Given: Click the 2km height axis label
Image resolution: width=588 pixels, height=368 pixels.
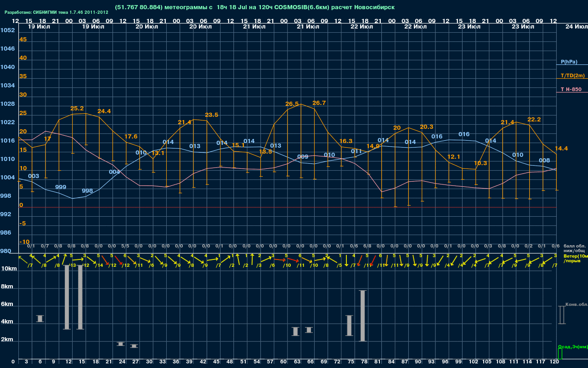Looking at the screenshot, I should 8,340.
